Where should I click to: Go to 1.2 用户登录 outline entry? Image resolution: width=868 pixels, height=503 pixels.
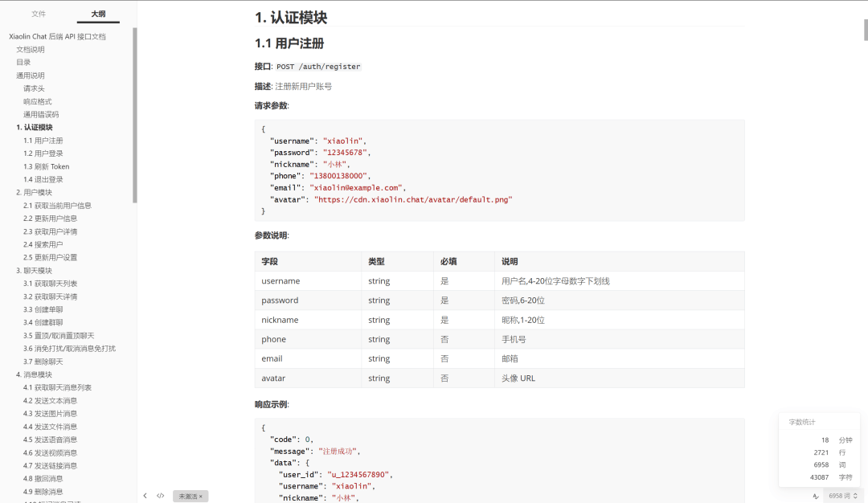click(43, 153)
